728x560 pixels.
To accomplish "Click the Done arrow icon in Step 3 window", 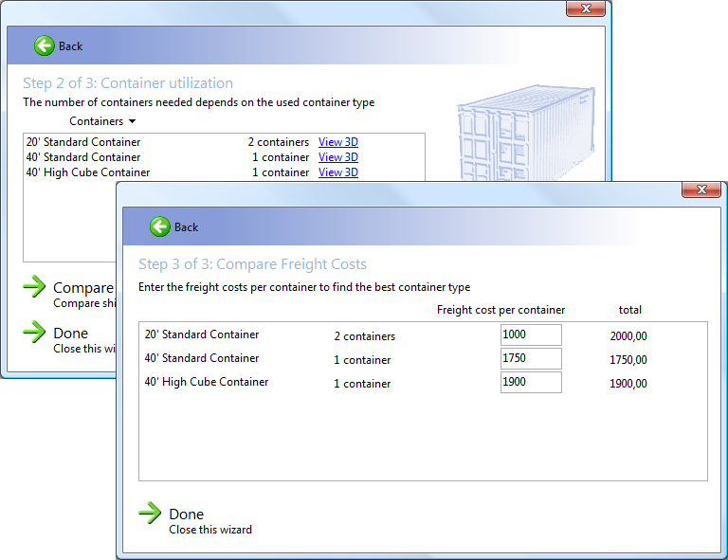I will (x=150, y=513).
